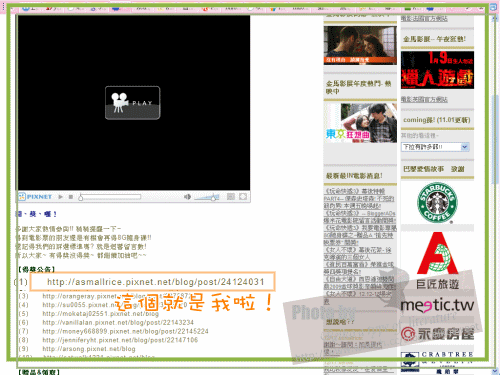Click the play triangle in the player bar
The image size is (500, 375).
pos(61,197)
